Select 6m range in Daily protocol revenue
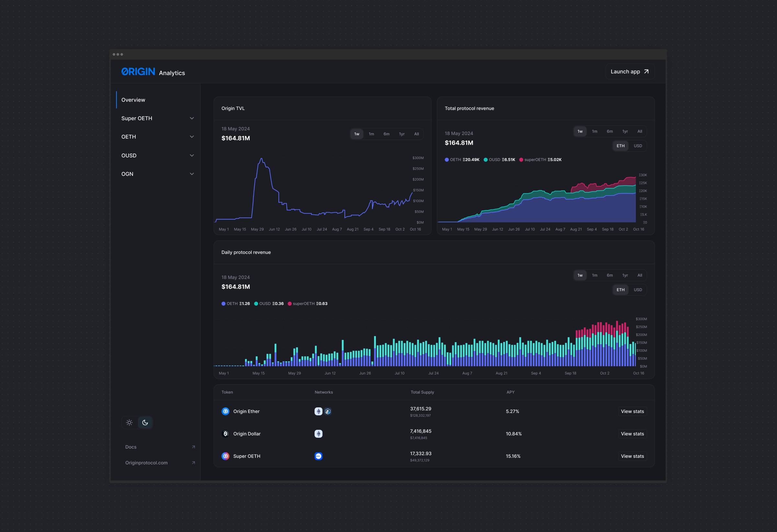 610,276
